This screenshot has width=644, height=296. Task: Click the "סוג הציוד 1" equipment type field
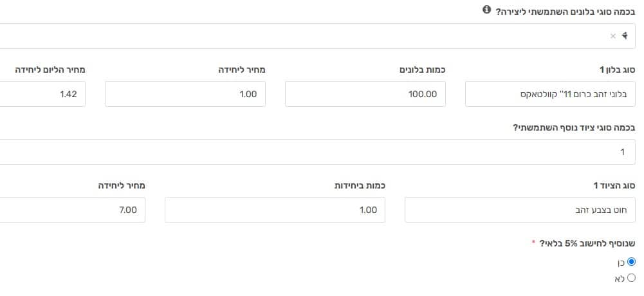pyautogui.click(x=520, y=210)
